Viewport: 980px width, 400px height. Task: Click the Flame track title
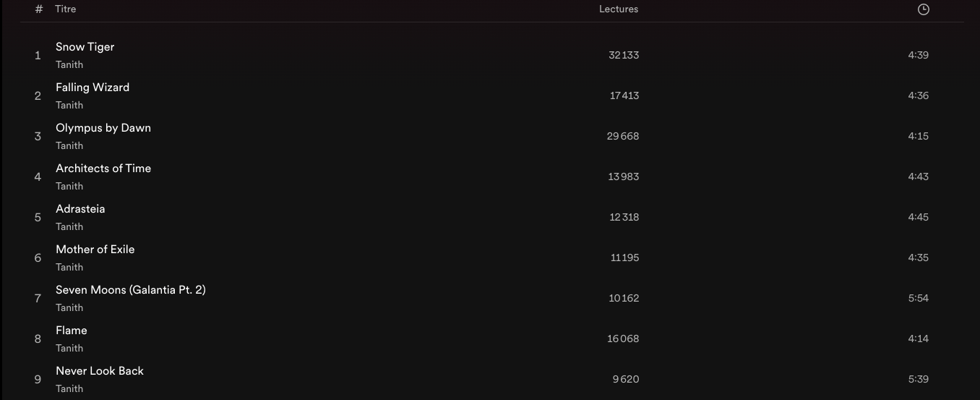[72, 331]
